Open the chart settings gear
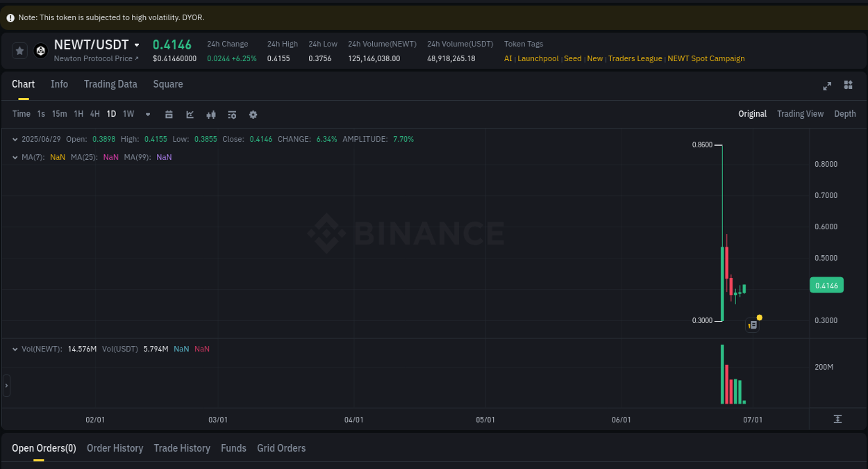868x469 pixels. pyautogui.click(x=253, y=114)
